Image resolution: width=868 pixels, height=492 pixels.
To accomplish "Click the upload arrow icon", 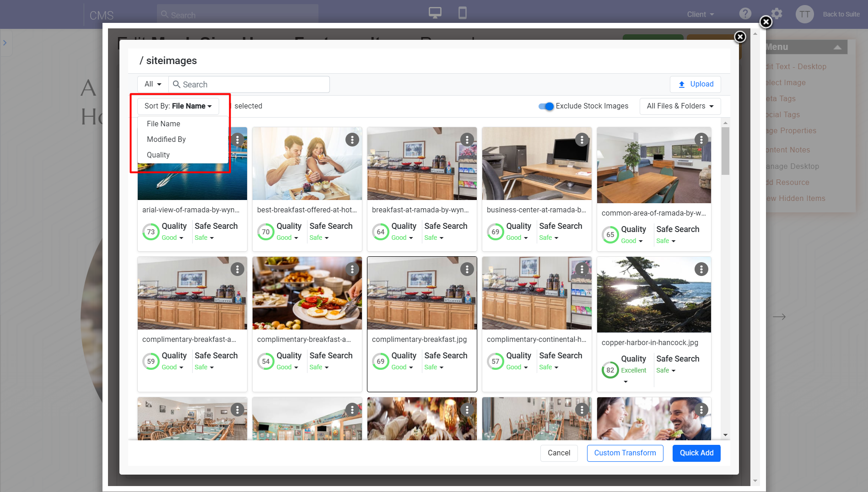I will (682, 84).
